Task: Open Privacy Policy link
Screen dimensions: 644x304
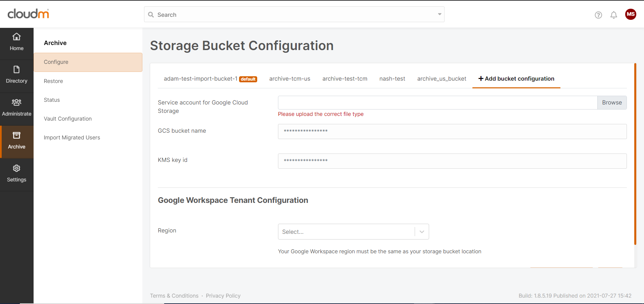Action: [x=223, y=296]
